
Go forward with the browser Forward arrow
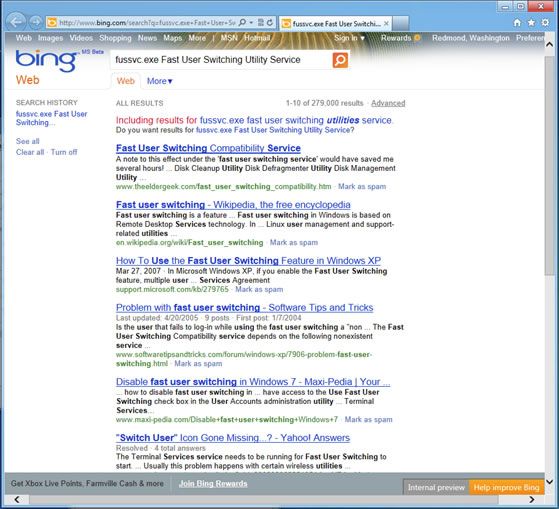tap(35, 22)
